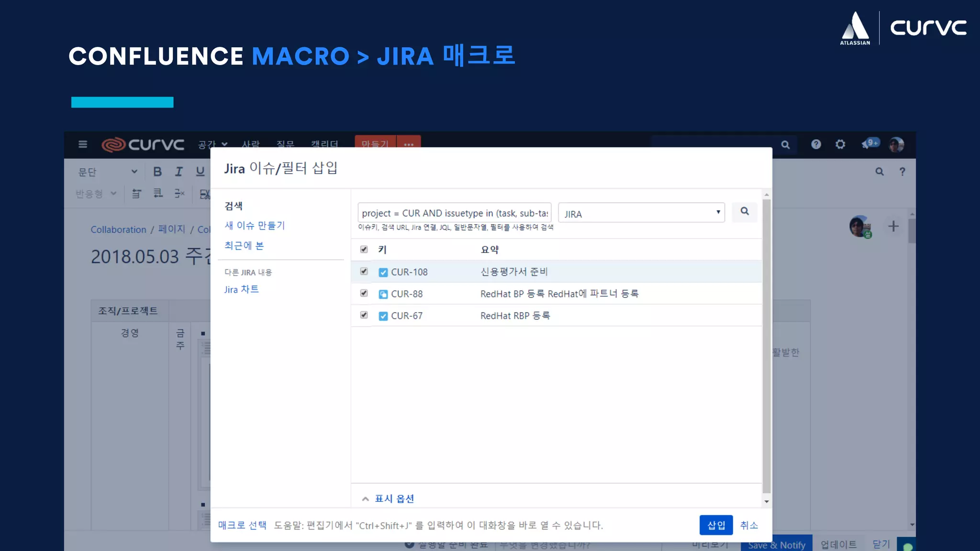Image resolution: width=980 pixels, height=551 pixels.
Task: Open the 페이지 breadcrumb link
Action: point(171,229)
